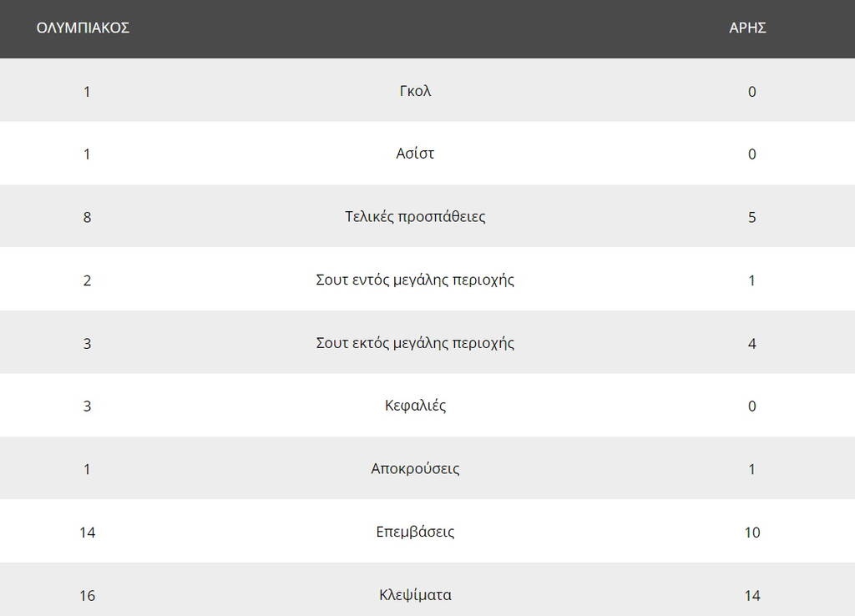Click Aris value 5 for Τελικές προσπάθειες

click(x=752, y=218)
